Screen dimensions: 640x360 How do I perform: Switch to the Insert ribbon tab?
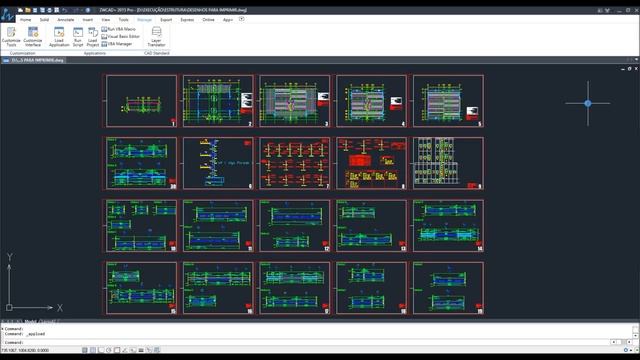pyautogui.click(x=88, y=20)
